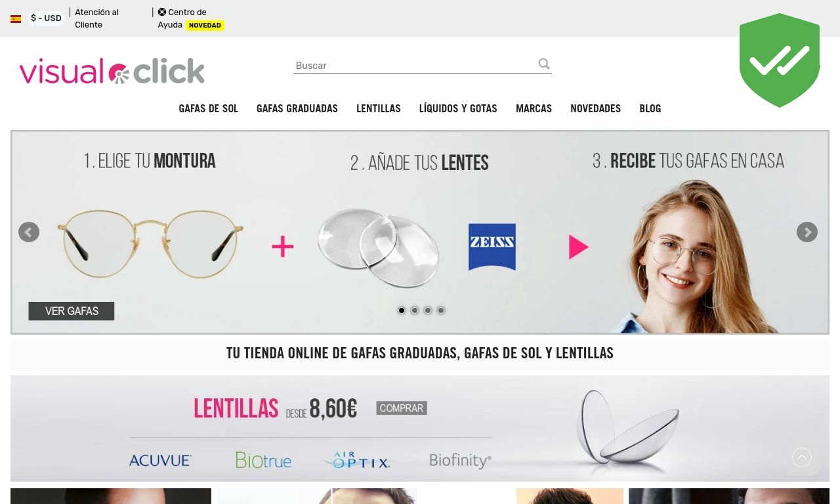This screenshot has height=504, width=840.
Task: Select the third carousel dot indicator
Action: 428,310
